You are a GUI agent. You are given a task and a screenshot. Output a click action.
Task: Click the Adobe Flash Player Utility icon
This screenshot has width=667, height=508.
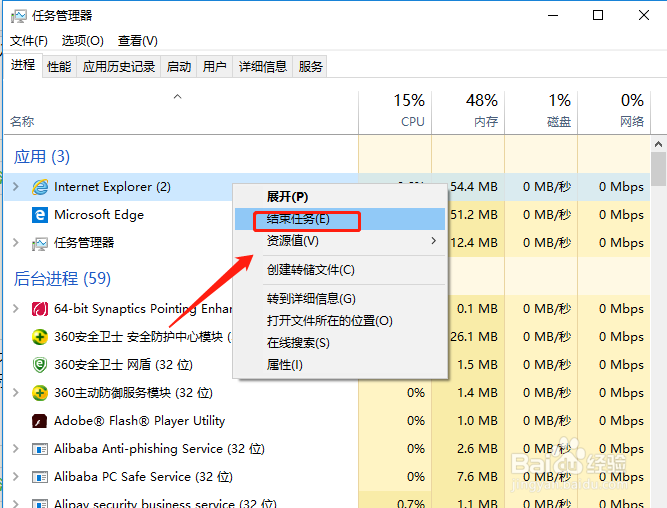(40, 421)
